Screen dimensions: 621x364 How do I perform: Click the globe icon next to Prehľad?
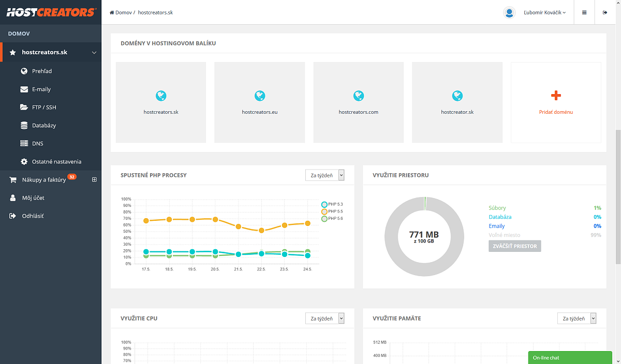click(x=24, y=71)
